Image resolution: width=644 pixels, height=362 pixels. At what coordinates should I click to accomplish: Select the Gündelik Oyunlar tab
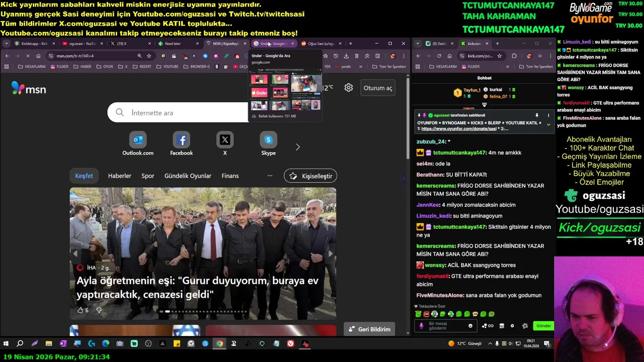point(188,176)
